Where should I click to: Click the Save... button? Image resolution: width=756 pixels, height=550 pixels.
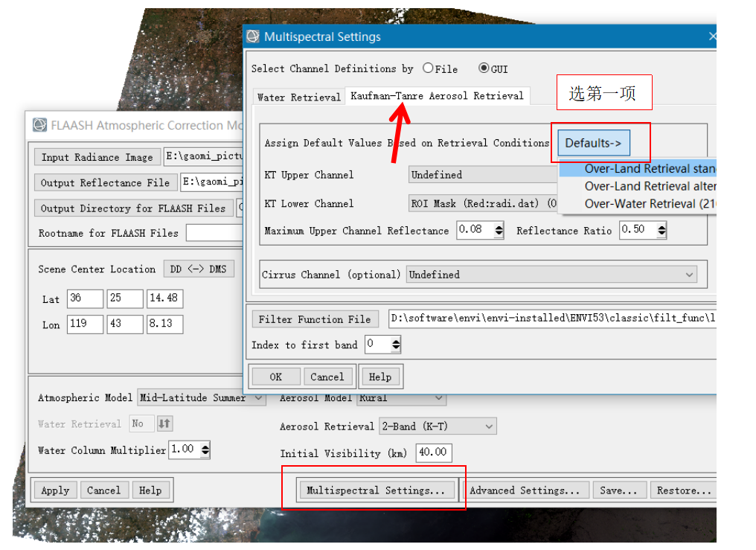coord(619,490)
